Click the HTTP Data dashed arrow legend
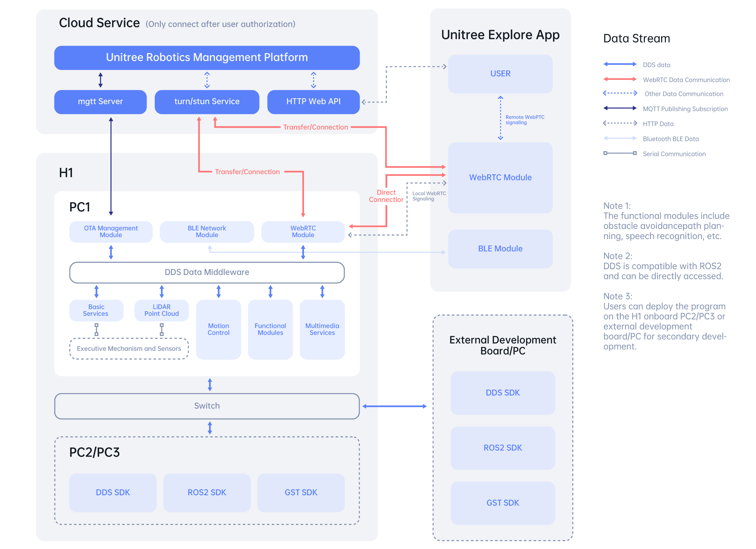 point(620,123)
